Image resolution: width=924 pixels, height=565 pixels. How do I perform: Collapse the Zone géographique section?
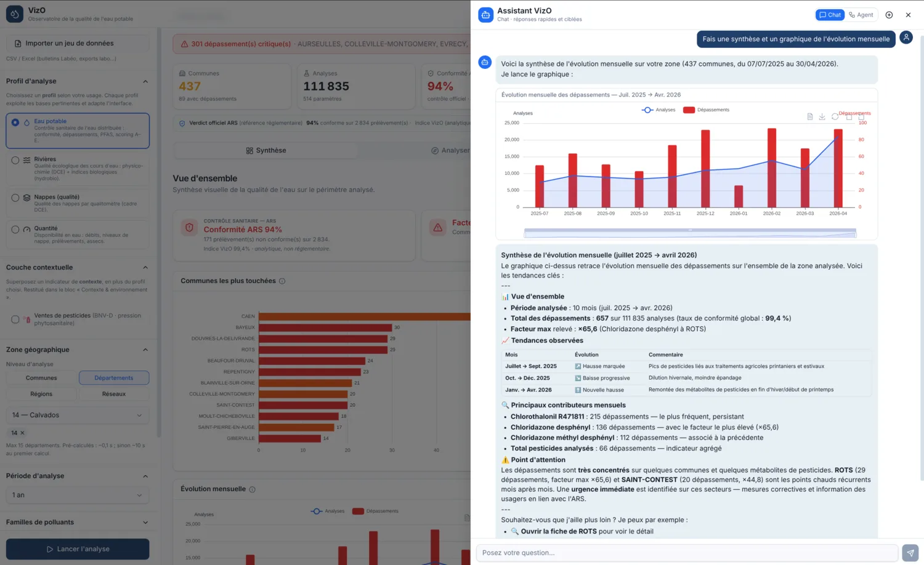point(145,350)
